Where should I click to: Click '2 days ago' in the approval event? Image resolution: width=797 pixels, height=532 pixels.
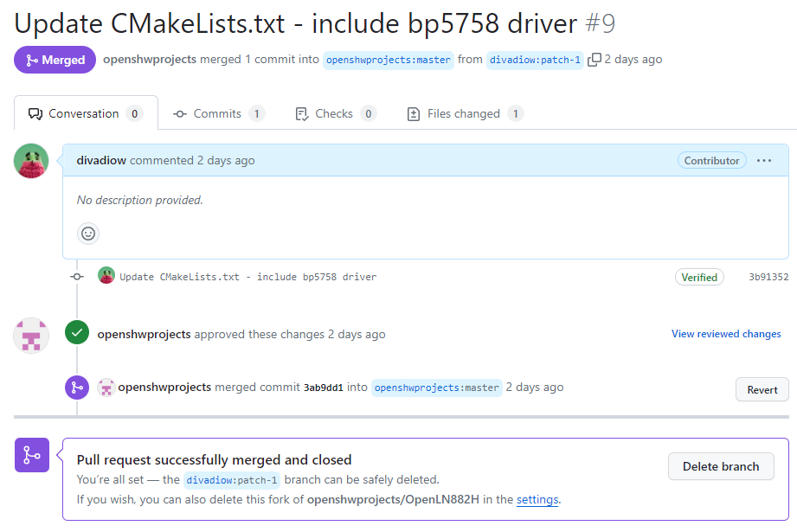tap(357, 334)
